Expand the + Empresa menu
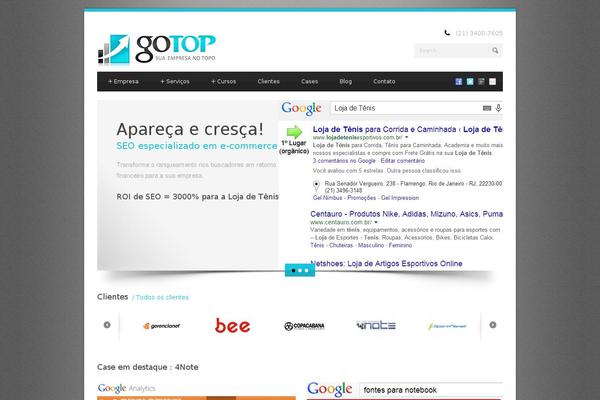This screenshot has width=600, height=400. [x=123, y=82]
